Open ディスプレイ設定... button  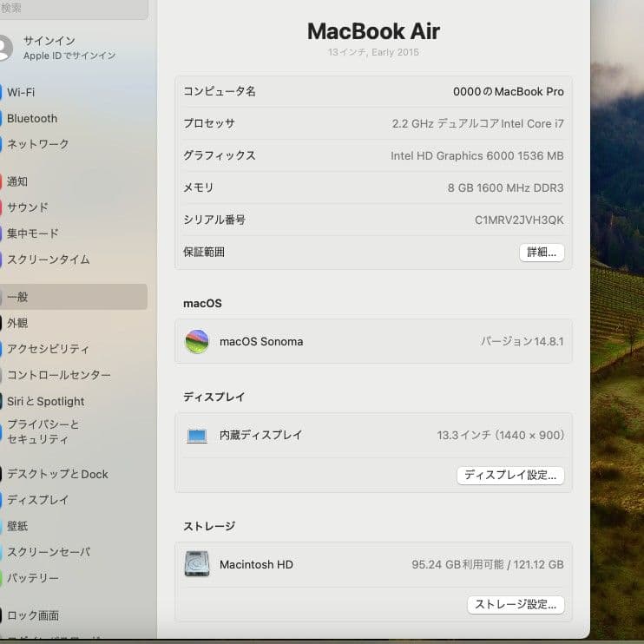pos(510,476)
